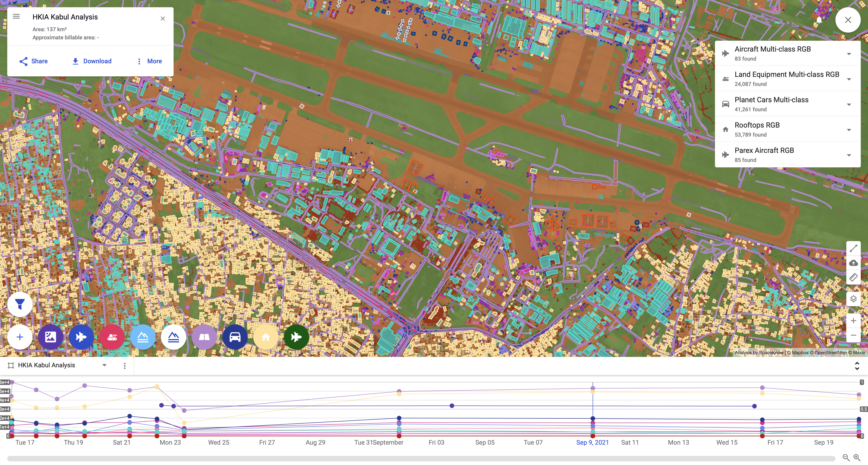Click the Share button
Screen dimensions: 868x465
coord(33,61)
